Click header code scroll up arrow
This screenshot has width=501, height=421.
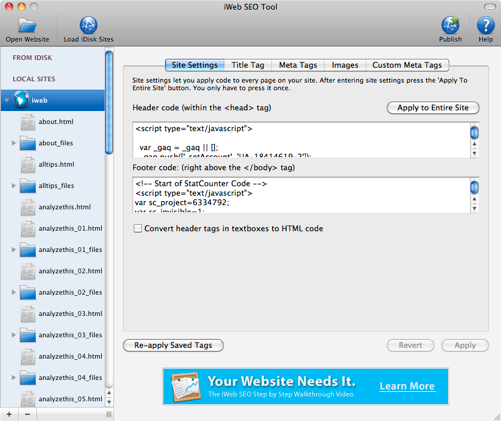tap(474, 144)
